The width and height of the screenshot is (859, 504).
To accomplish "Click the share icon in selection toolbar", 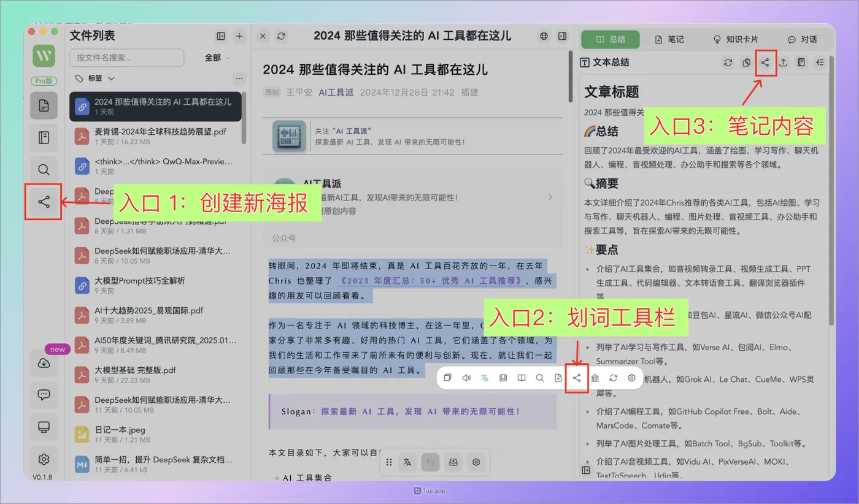I will pos(577,378).
